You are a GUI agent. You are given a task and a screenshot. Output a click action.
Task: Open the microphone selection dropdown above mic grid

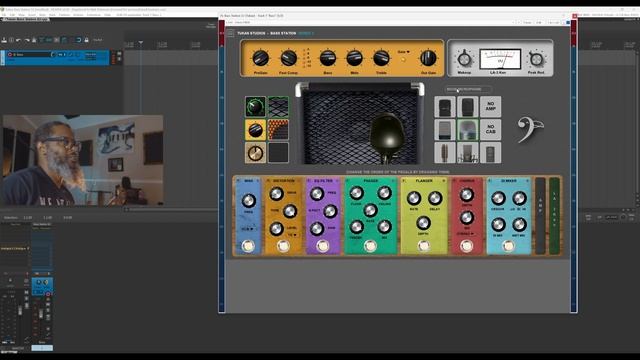click(x=468, y=89)
